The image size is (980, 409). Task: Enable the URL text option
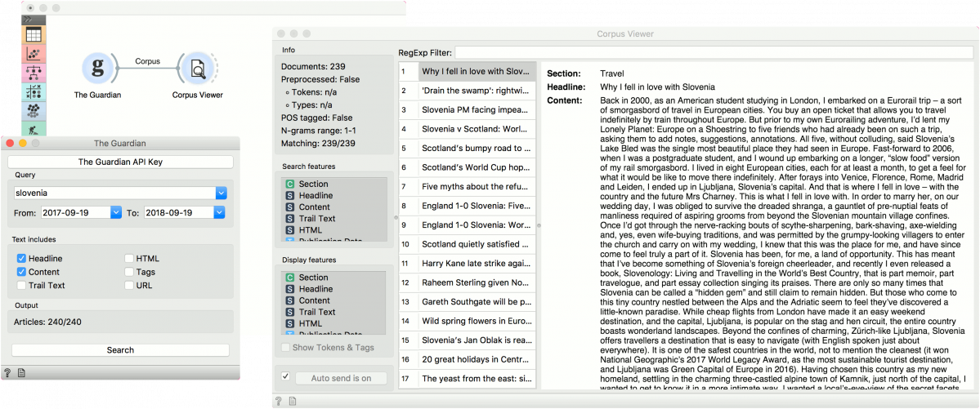point(129,286)
